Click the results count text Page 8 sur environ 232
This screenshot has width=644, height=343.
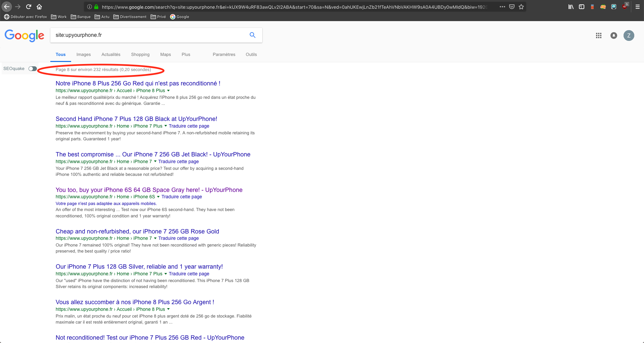(x=103, y=70)
